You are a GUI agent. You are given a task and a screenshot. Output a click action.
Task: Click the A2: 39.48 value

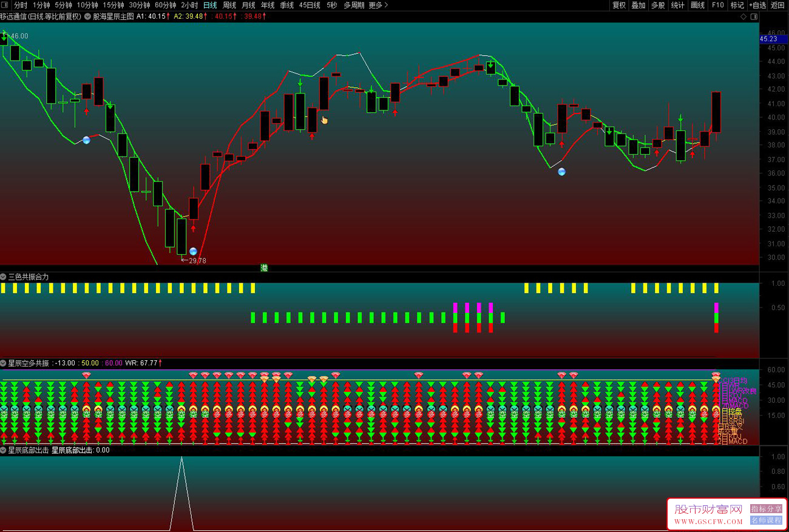[x=189, y=17]
